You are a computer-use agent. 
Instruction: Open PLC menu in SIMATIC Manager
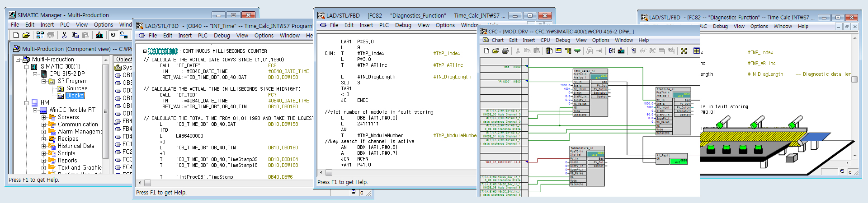pyautogui.click(x=65, y=25)
